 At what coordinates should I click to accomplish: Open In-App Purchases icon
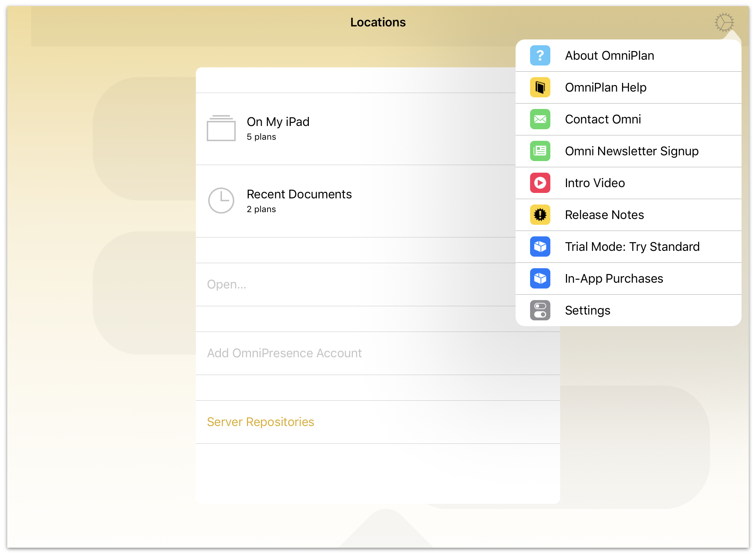click(x=541, y=278)
